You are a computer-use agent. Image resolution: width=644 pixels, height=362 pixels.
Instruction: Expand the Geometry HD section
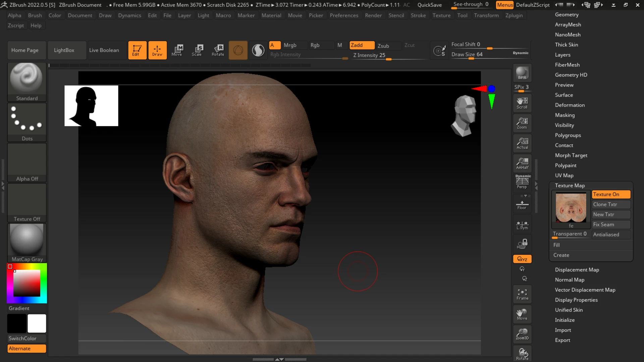click(x=571, y=74)
